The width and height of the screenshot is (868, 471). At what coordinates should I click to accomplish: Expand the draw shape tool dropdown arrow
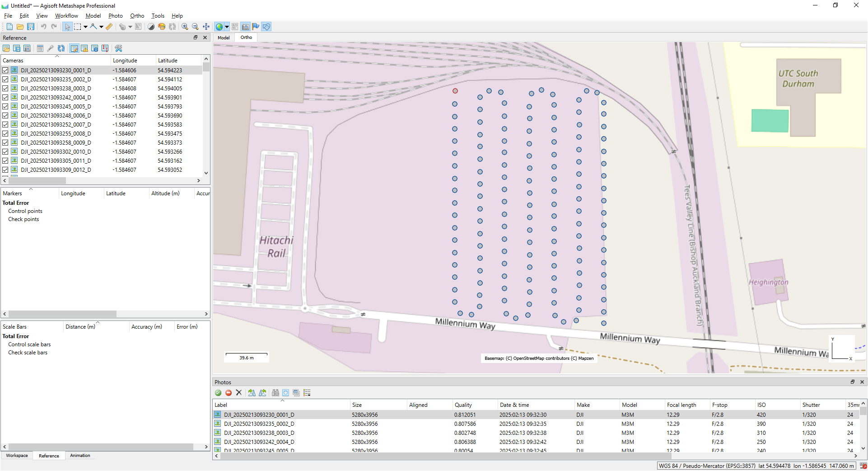(x=101, y=27)
